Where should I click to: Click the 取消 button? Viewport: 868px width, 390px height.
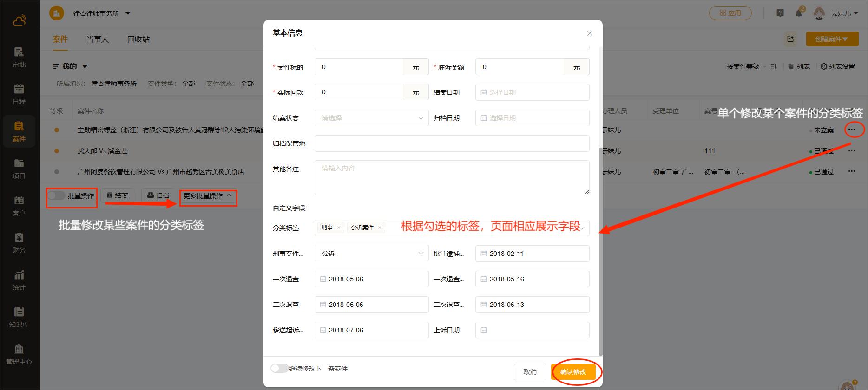pos(530,372)
